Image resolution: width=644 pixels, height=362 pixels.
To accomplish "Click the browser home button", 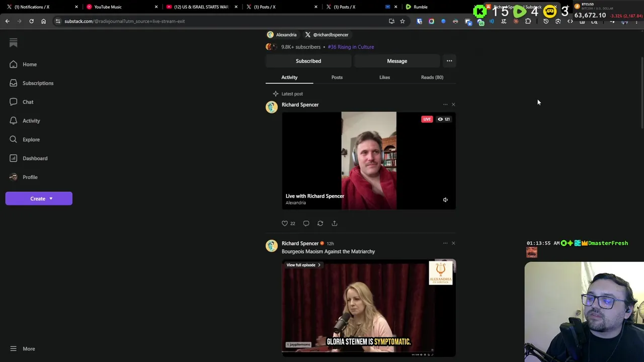I will [x=43, y=21].
